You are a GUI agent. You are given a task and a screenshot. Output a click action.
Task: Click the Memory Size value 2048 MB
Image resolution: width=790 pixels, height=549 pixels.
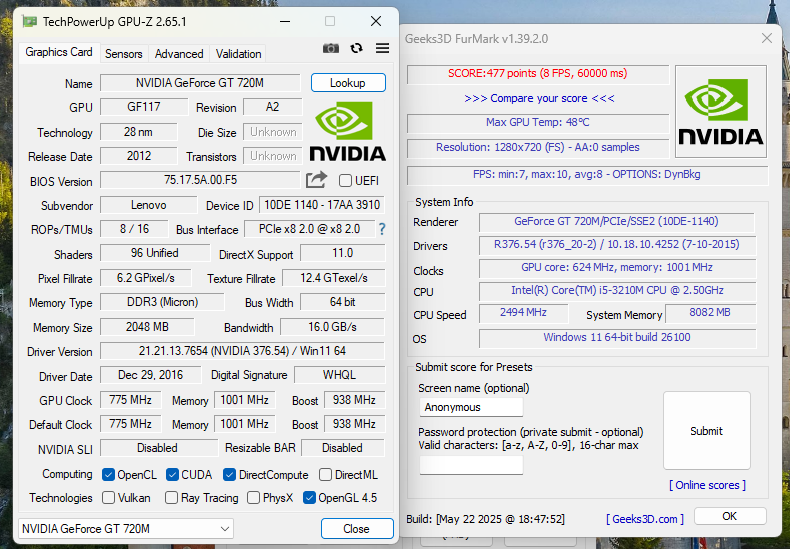coord(147,327)
